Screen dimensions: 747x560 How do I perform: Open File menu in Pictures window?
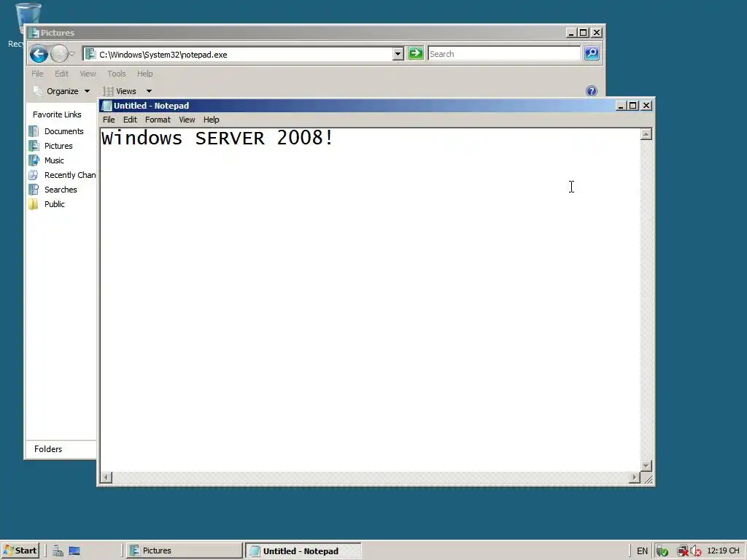click(x=37, y=74)
